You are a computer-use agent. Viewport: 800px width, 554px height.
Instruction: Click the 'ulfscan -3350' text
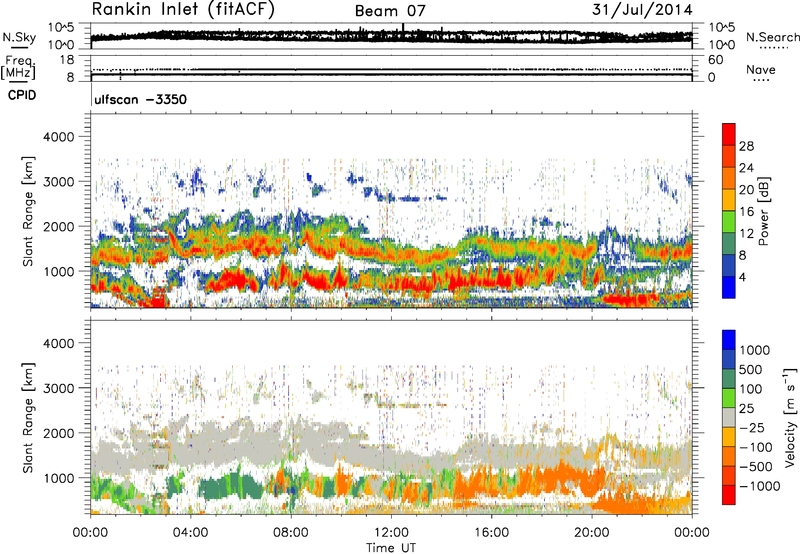pyautogui.click(x=140, y=99)
